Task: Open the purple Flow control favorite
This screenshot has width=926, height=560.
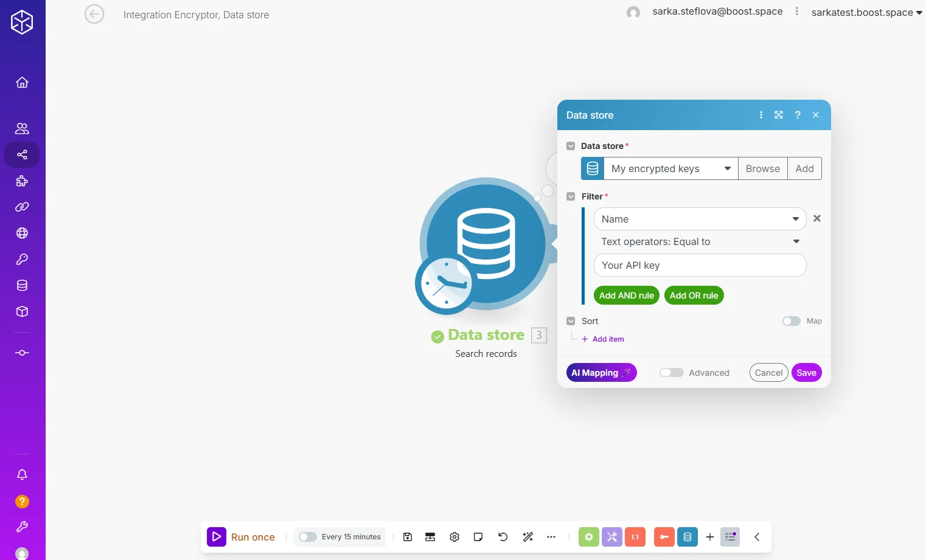Action: 612,537
